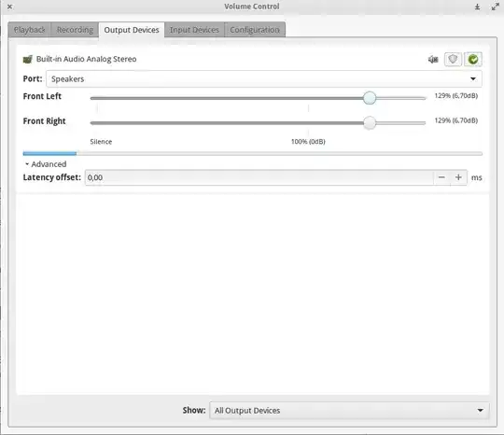Click the Latency offset input field

pos(259,177)
